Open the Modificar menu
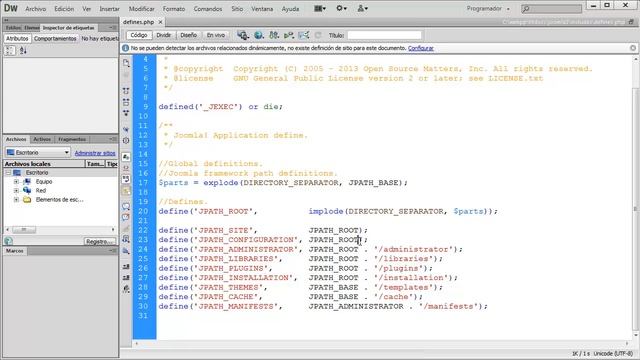 142,9
